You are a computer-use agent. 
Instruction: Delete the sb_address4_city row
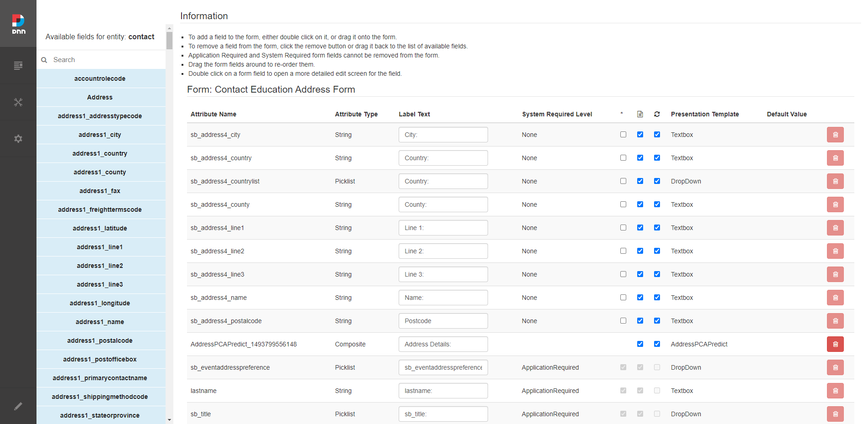pyautogui.click(x=835, y=135)
